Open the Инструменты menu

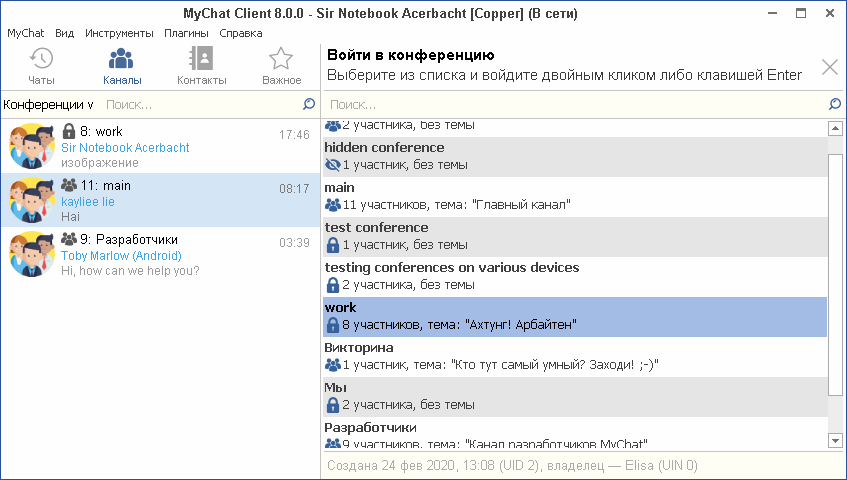[119, 33]
